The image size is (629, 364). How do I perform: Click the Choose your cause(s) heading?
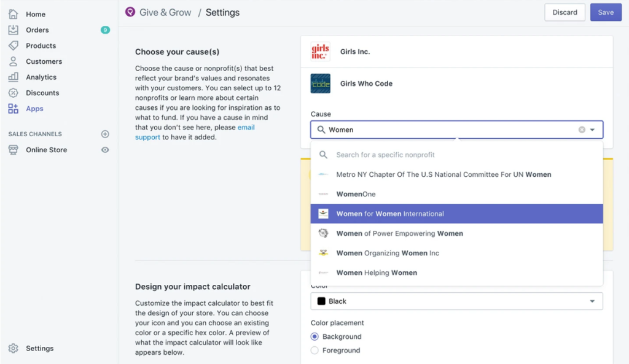[x=177, y=52]
